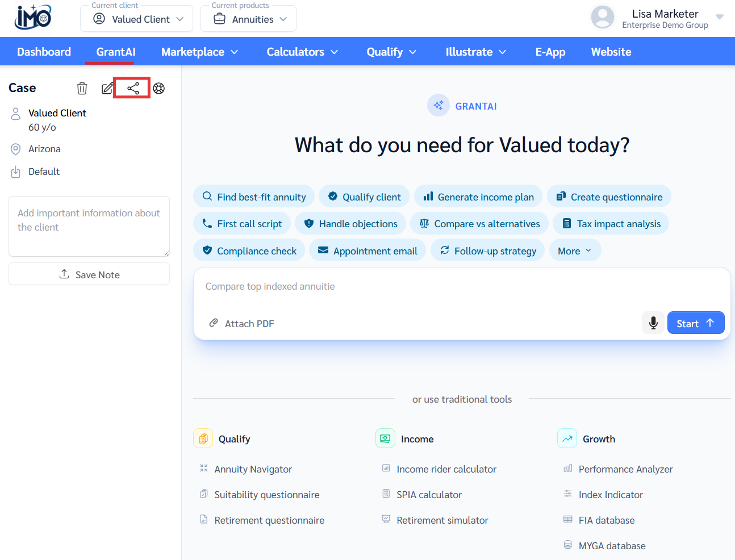Image resolution: width=735 pixels, height=560 pixels.
Task: Open the Website tab
Action: (x=611, y=52)
